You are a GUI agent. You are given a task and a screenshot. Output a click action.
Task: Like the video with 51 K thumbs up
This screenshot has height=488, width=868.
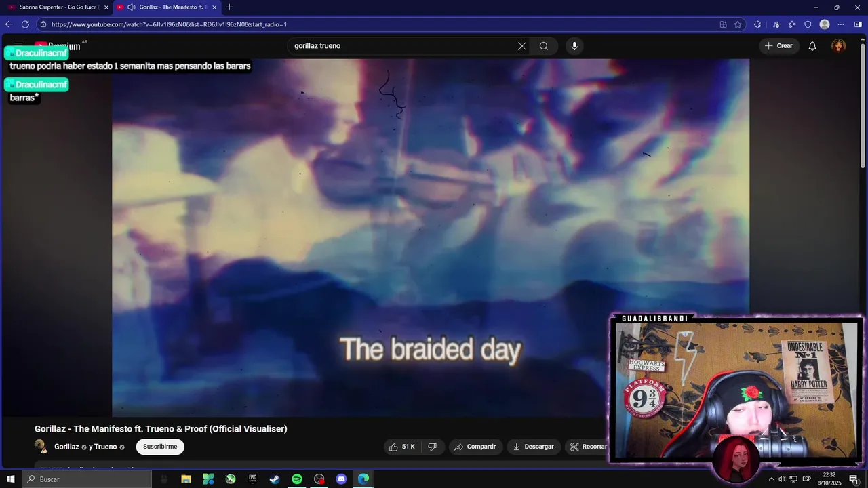pyautogui.click(x=402, y=447)
